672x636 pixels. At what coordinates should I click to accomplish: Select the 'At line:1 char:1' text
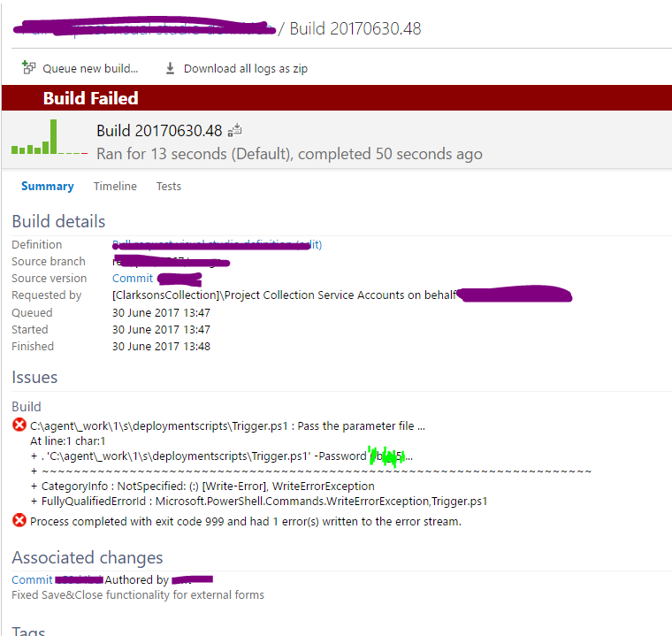(68, 441)
